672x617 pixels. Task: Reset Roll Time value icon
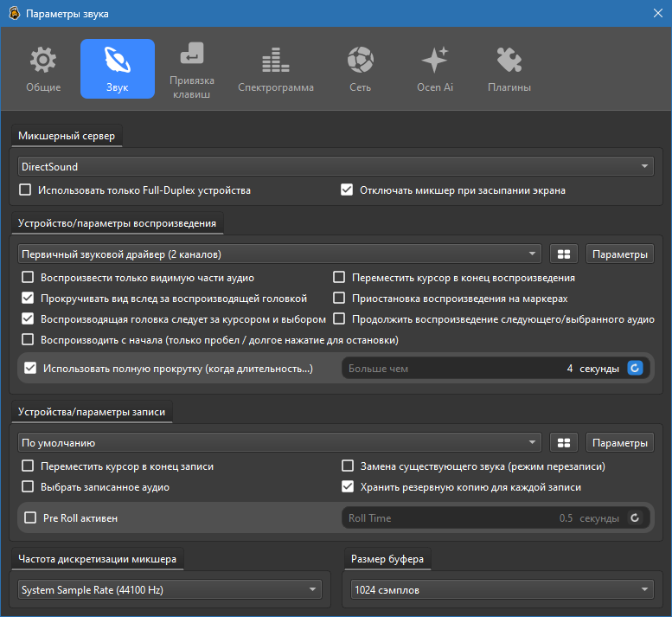(x=635, y=518)
